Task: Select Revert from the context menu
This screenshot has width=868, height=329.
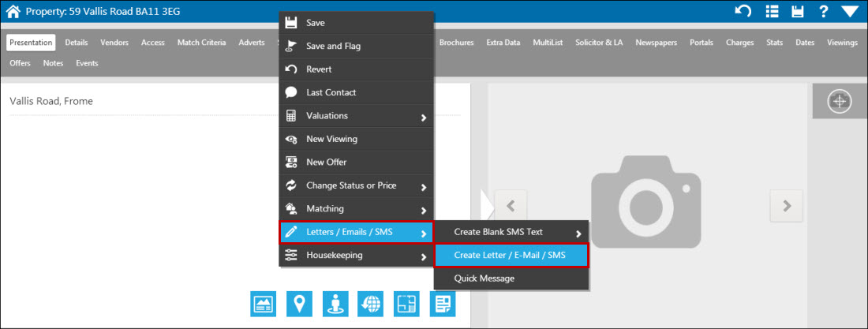Action: pos(357,69)
